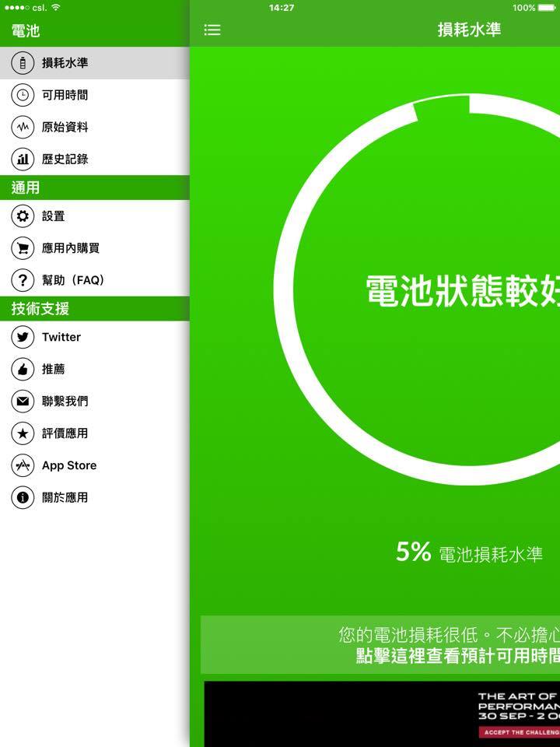Tap the advertisement banner at bottom
The image size is (560, 747).
coord(381,714)
